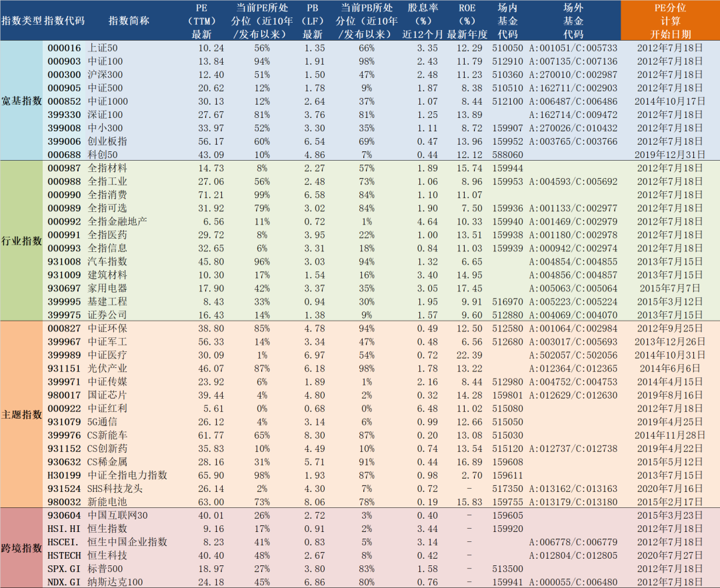Select on-exchange fund code 588060

pyautogui.click(x=507, y=155)
